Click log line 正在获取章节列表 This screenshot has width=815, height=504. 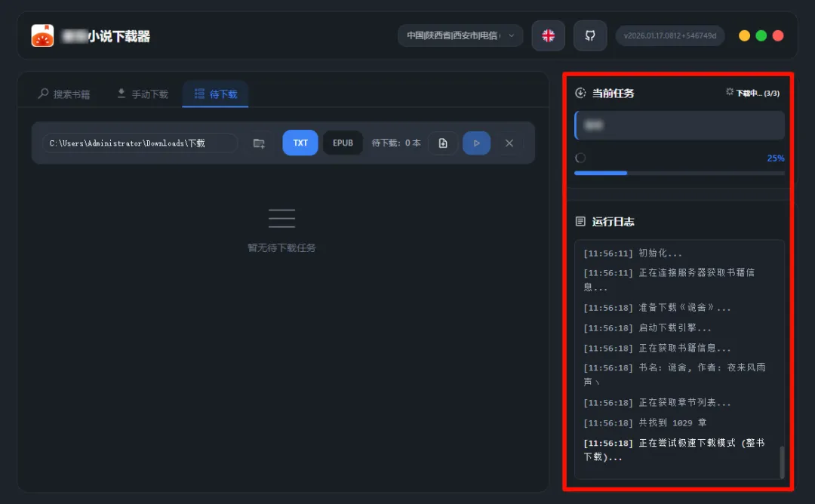tap(657, 403)
